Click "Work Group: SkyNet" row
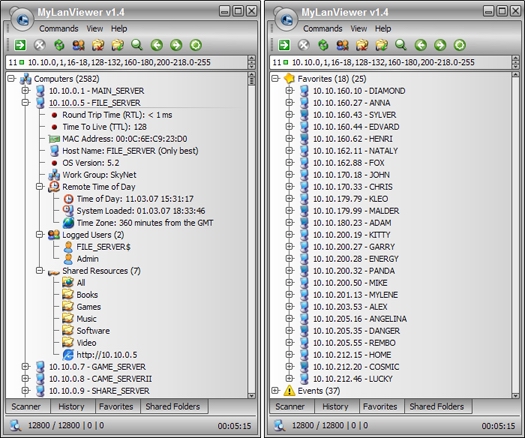Viewport: 525px width, 438px height. pos(99,175)
